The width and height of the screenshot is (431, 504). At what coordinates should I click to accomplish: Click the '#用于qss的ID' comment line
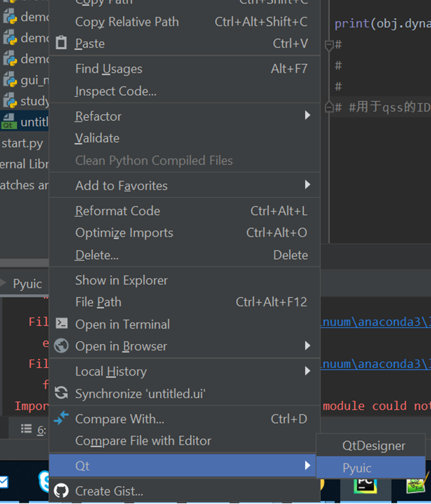click(x=383, y=107)
